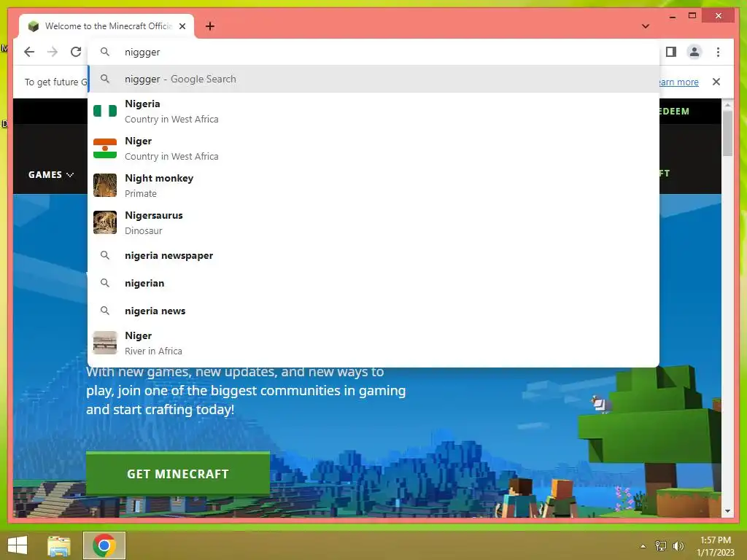Close the Minecraft tab

(182, 26)
